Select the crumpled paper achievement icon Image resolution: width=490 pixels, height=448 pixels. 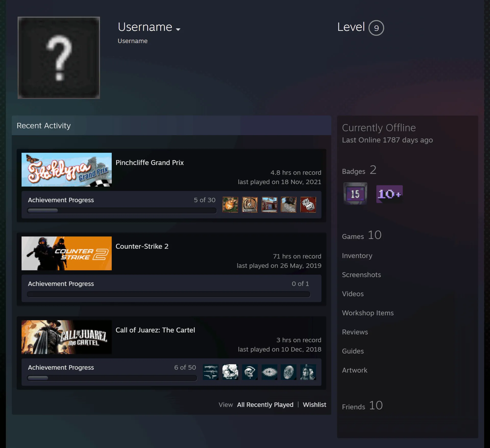pos(230,372)
